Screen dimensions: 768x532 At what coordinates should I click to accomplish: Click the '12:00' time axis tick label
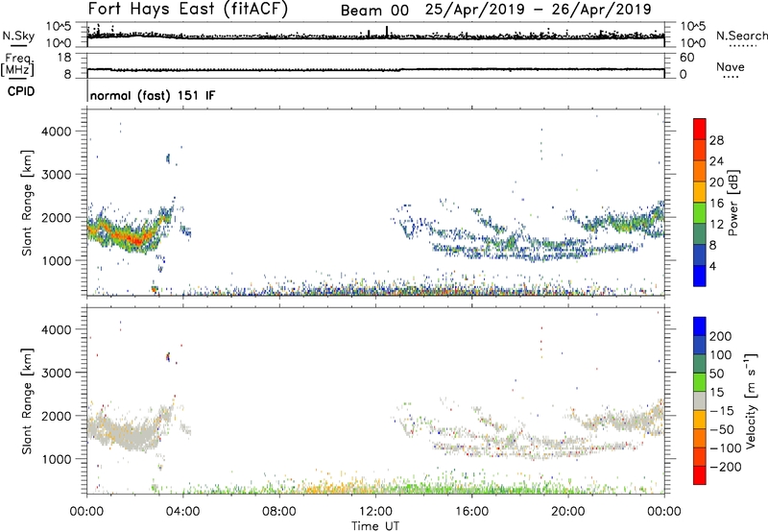point(375,512)
